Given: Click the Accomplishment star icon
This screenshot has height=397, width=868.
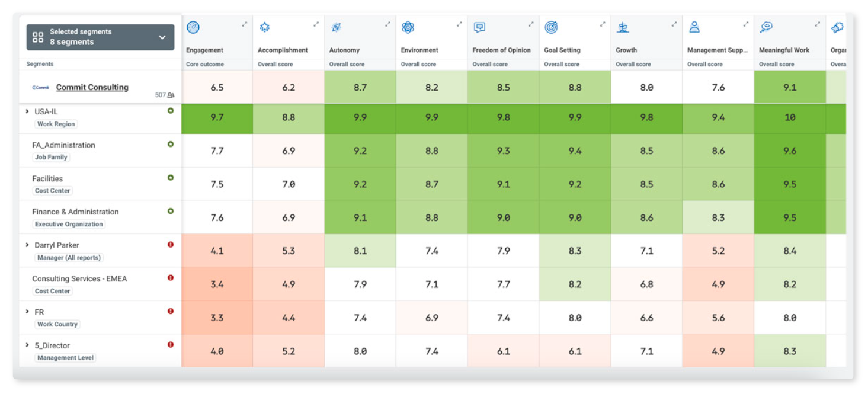Looking at the screenshot, I should pos(264,27).
